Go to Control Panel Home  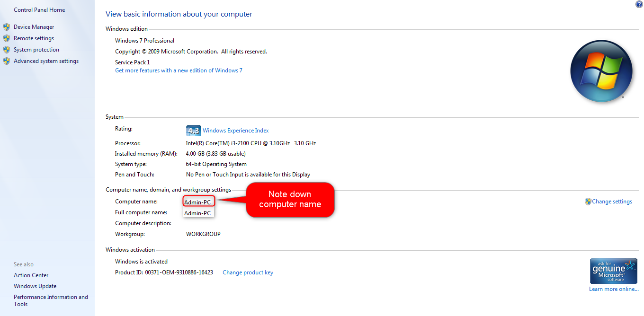point(39,10)
